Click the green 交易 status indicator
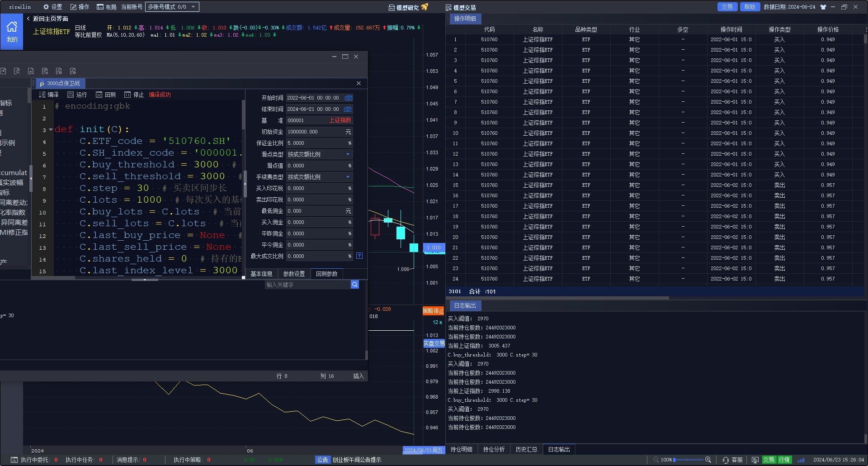The width and height of the screenshot is (868, 466). [769, 460]
